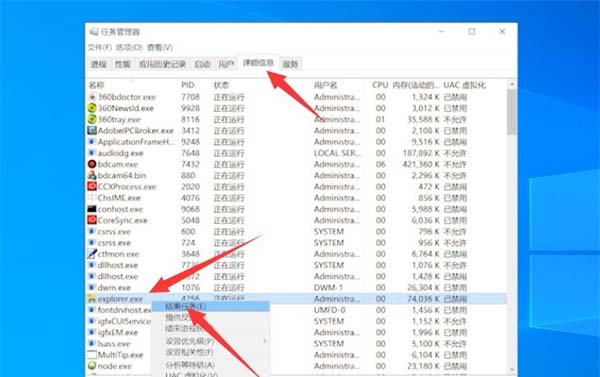The image size is (600, 377).
Task: Choose 分析等待链(A) in the context menu
Action: point(210,365)
